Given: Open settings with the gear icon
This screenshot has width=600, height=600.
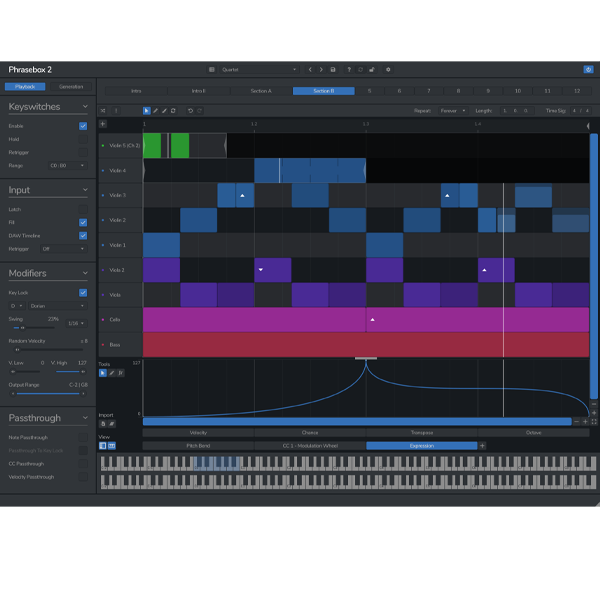Looking at the screenshot, I should coord(388,70).
